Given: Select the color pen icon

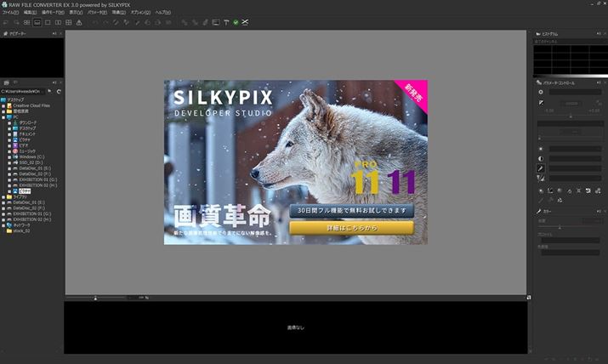Looking at the screenshot, I should (541, 168).
